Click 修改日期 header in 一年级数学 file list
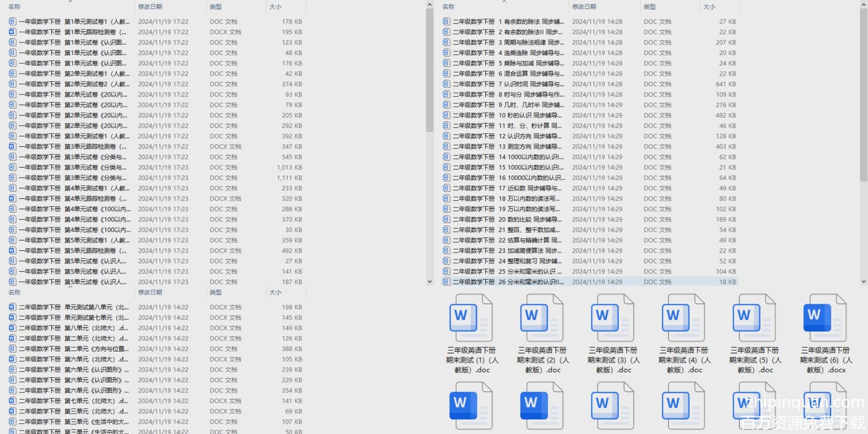This screenshot has height=434, width=868. (150, 7)
